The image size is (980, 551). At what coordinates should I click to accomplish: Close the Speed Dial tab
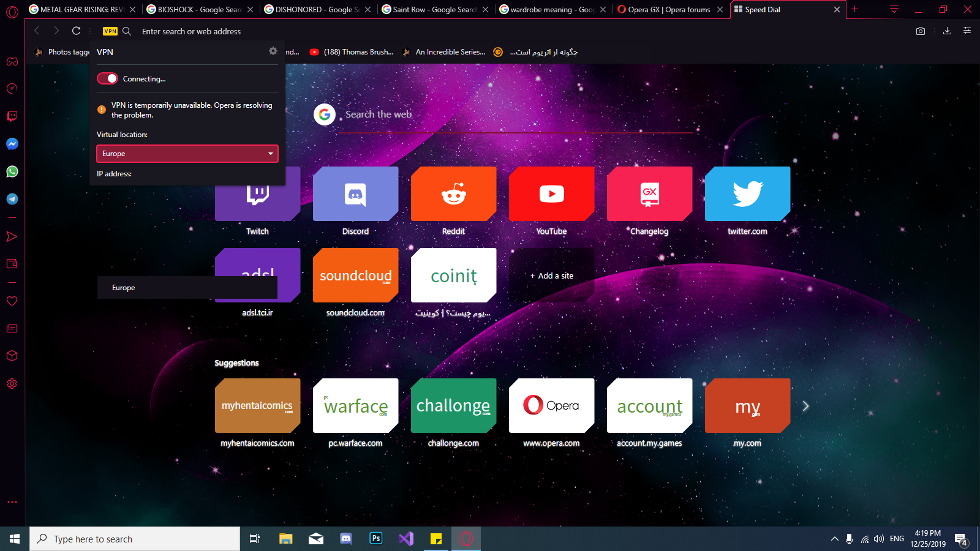(x=837, y=10)
